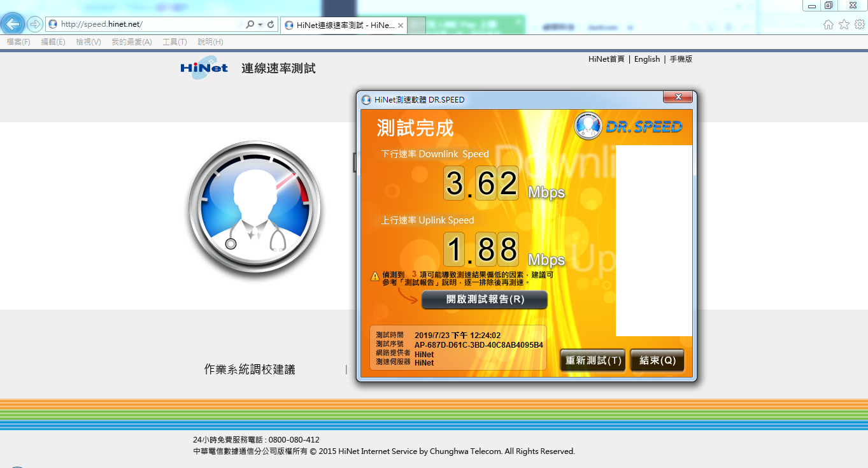Refresh the page with the reload icon
Image resolution: width=868 pixels, height=468 pixels.
coord(271,25)
